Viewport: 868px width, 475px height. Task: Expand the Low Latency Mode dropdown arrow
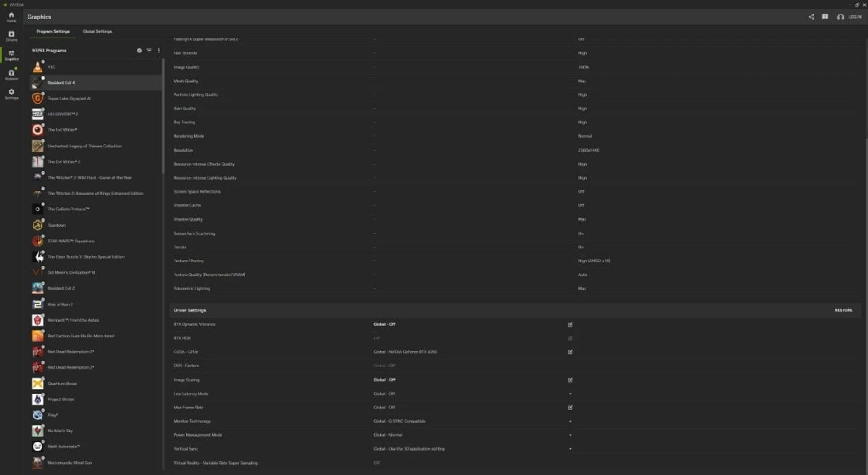pos(570,394)
